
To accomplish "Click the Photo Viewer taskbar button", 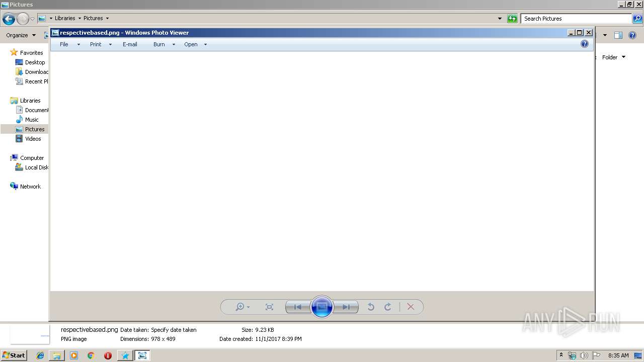I will [142, 355].
